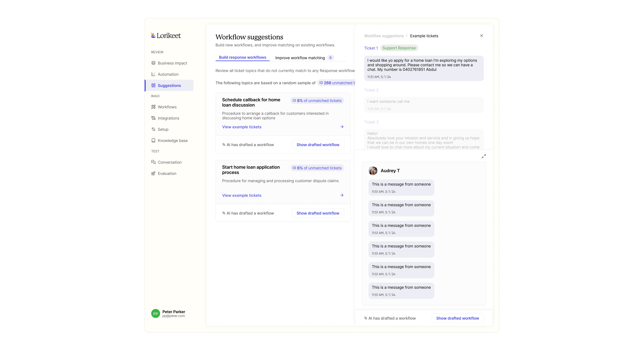
Task: Open Business impact icon in sidebar
Action: click(153, 63)
